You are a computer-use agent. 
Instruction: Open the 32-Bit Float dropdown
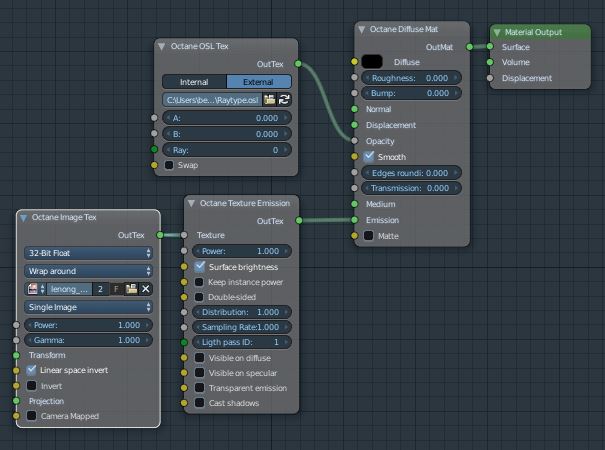pos(88,253)
